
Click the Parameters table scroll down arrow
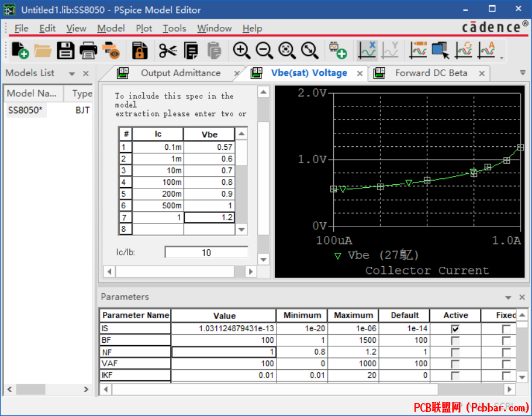pos(522,377)
